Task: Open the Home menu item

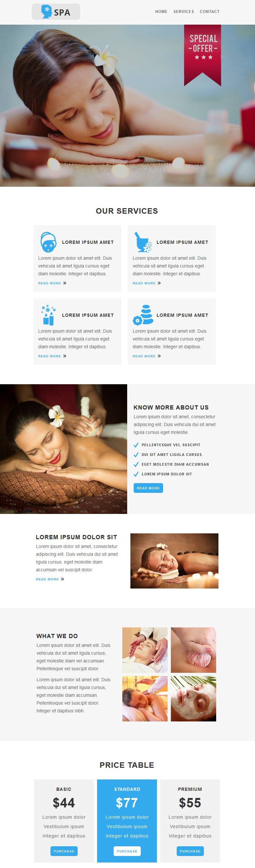Action: [x=161, y=11]
